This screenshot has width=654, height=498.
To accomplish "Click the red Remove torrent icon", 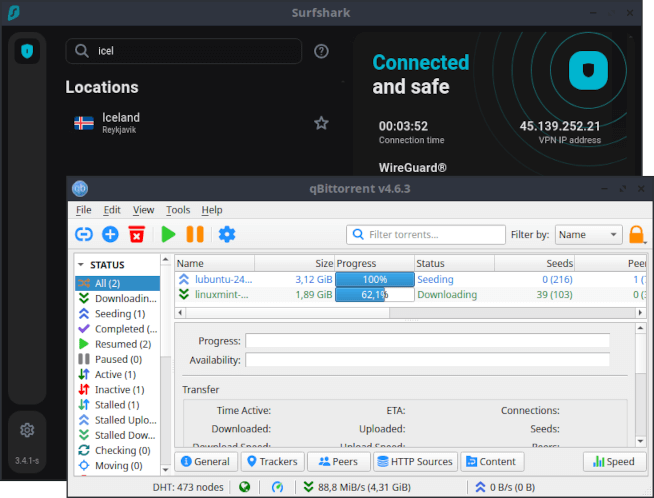I will [x=136, y=234].
